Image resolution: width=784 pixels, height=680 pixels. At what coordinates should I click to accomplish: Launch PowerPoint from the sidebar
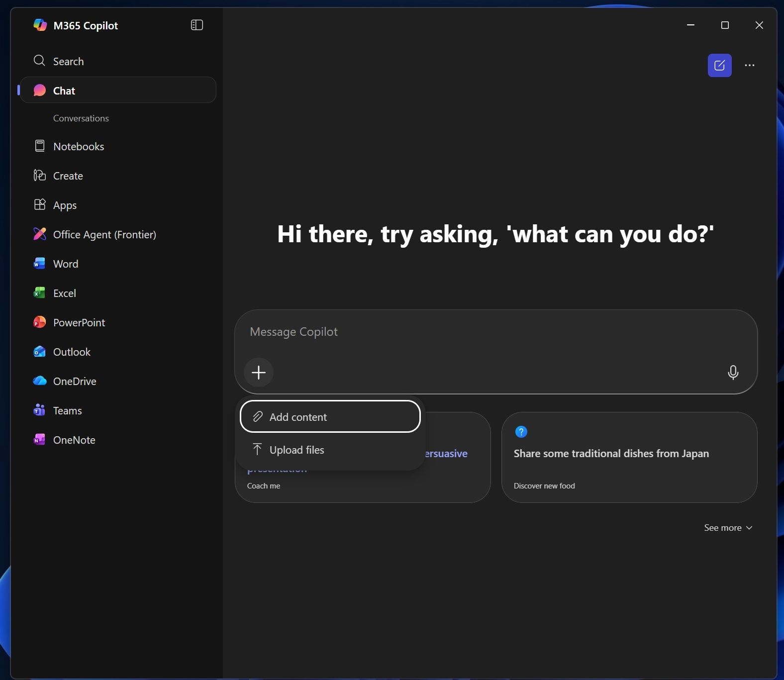[79, 323]
